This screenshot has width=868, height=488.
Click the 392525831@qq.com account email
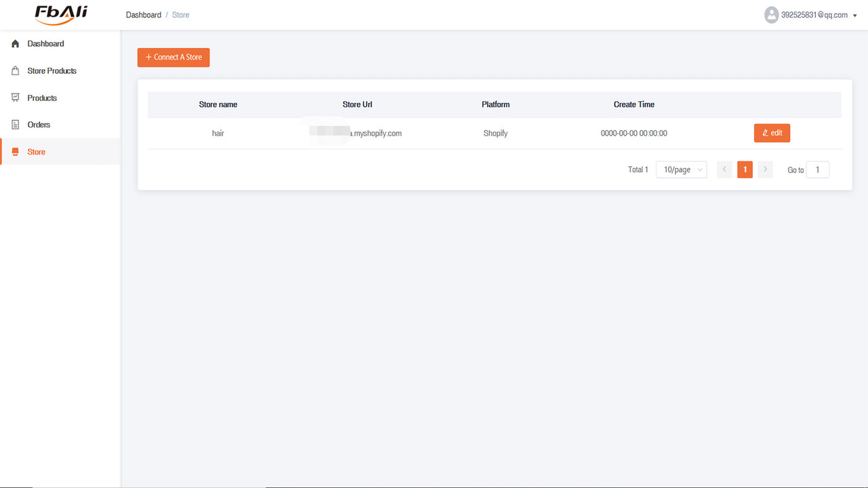(x=814, y=15)
